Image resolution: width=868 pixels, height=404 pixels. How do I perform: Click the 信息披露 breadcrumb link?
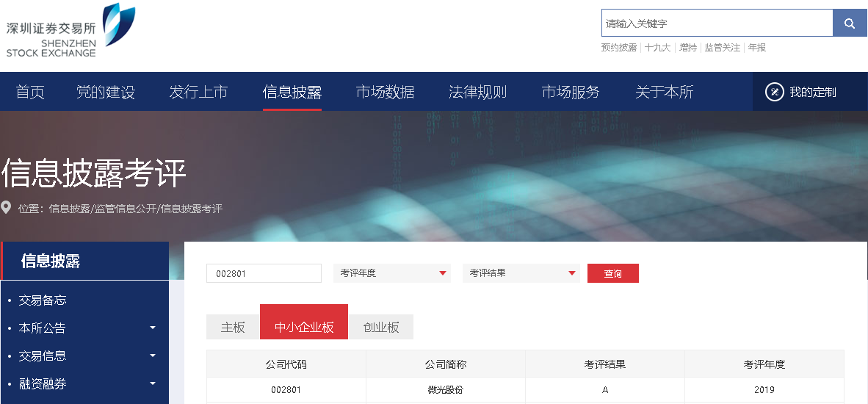[69, 209]
